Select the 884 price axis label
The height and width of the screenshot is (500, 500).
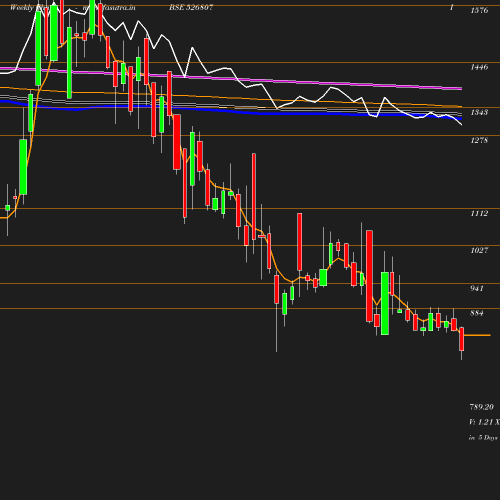(477, 313)
